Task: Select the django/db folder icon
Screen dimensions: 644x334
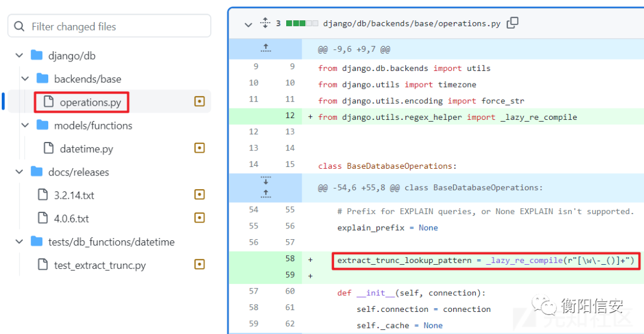Action: [x=36, y=55]
